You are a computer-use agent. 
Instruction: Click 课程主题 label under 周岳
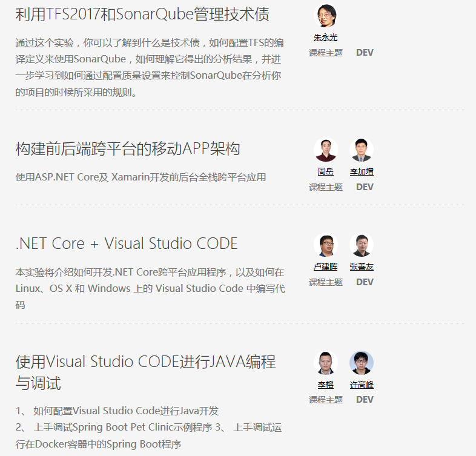point(326,187)
